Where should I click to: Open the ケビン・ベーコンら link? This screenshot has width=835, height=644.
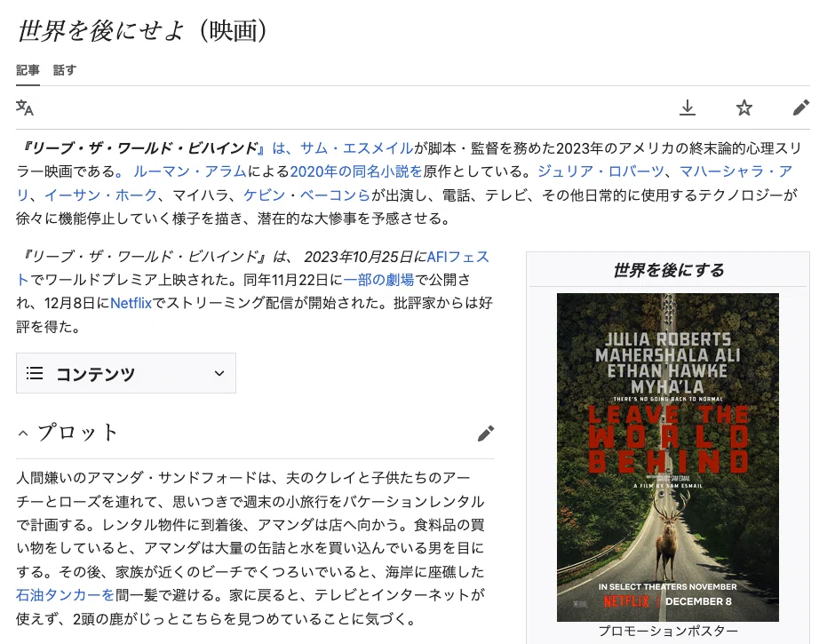pyautogui.click(x=306, y=195)
